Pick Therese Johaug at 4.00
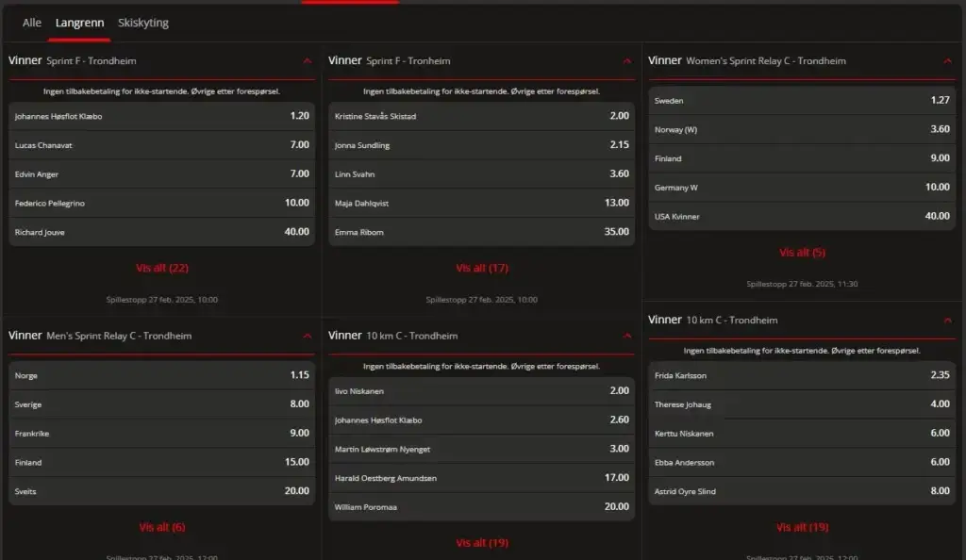Image resolution: width=966 pixels, height=560 pixels. [802, 404]
